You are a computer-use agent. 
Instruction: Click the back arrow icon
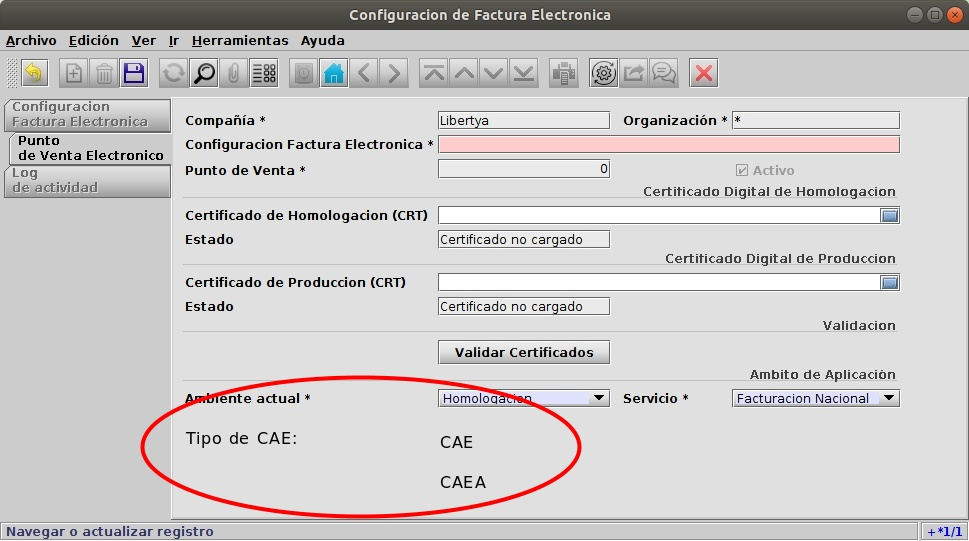tap(364, 74)
